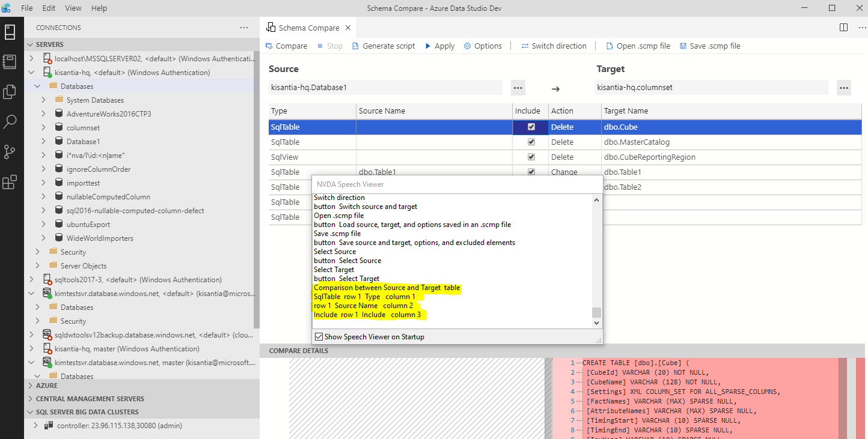The width and height of the screenshot is (868, 439).
Task: Select the Schema Compare tab
Action: tap(308, 27)
